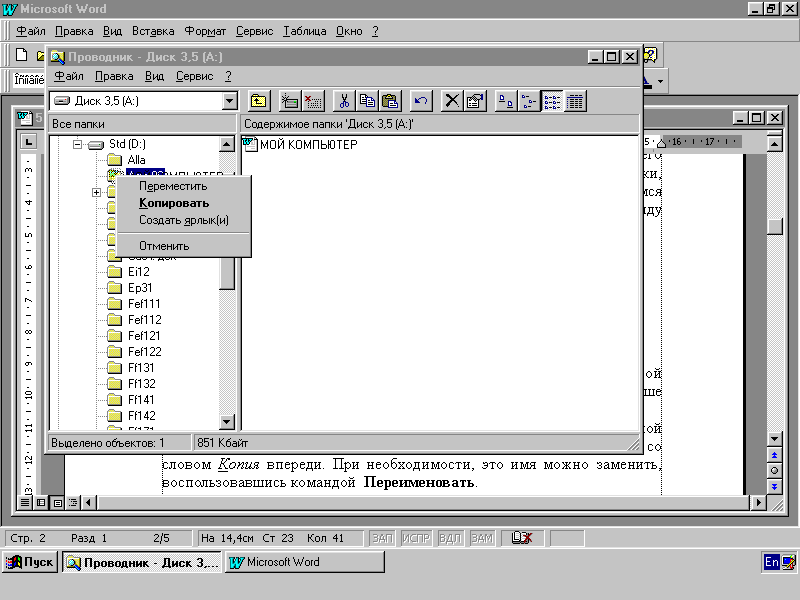The height and width of the screenshot is (600, 800).
Task: Go up one level in Explorer toolbar
Action: pyautogui.click(x=259, y=101)
